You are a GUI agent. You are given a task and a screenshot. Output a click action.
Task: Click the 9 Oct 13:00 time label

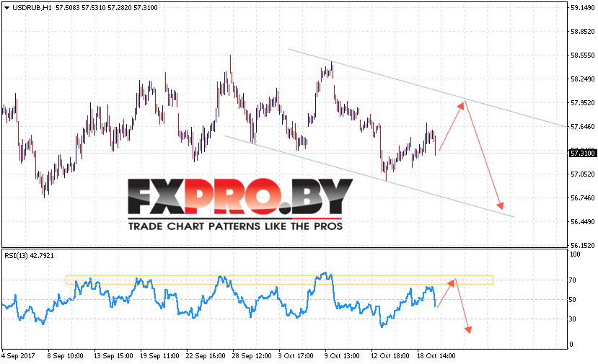click(x=342, y=356)
